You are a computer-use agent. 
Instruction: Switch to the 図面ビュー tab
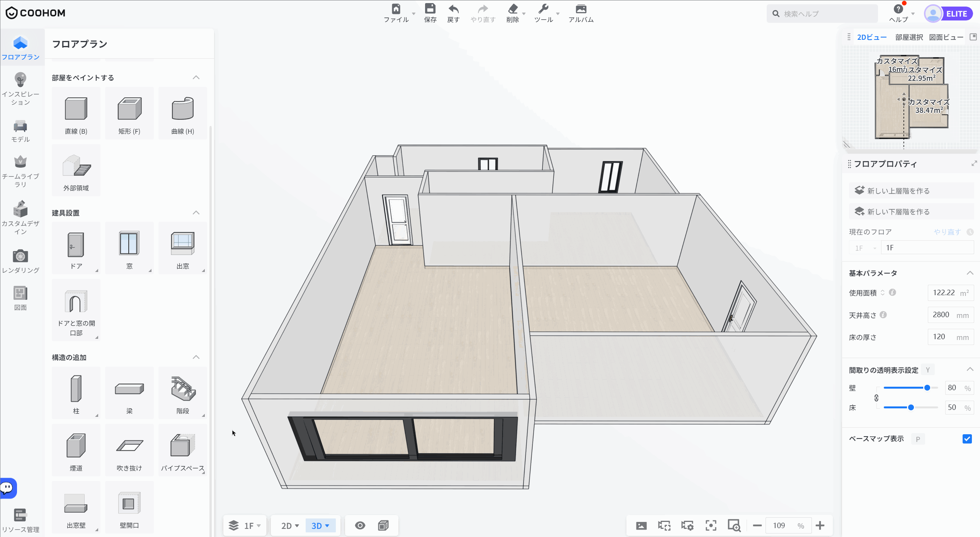946,37
